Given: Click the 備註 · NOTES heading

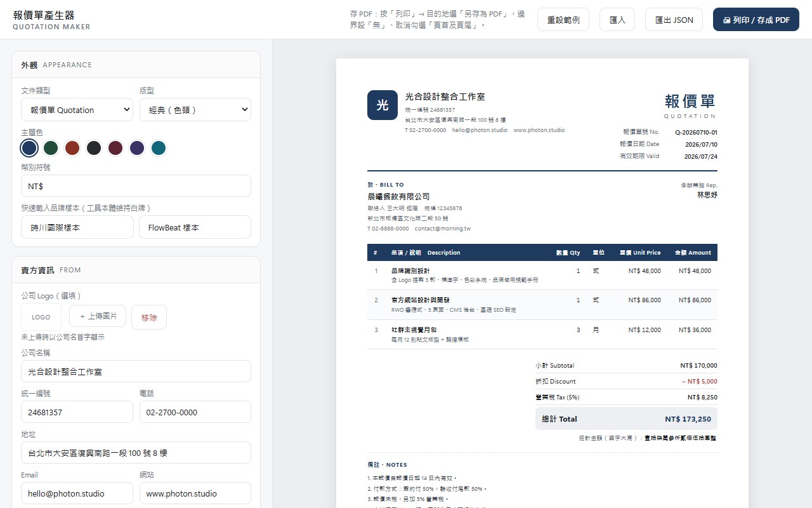Looking at the screenshot, I should 387,465.
